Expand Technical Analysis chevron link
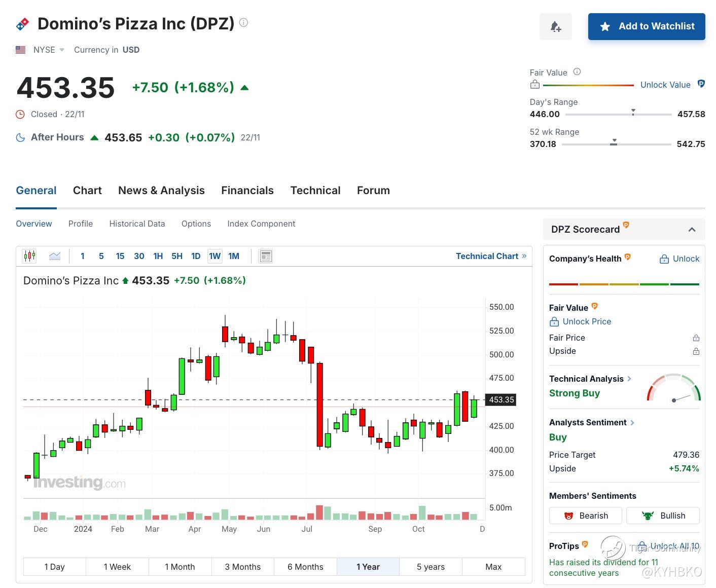Viewport: 716px width, 588px height. click(x=629, y=379)
